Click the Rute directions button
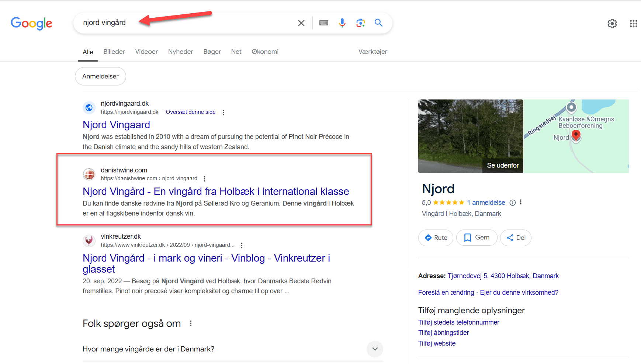This screenshot has height=364, width=641. [436, 238]
